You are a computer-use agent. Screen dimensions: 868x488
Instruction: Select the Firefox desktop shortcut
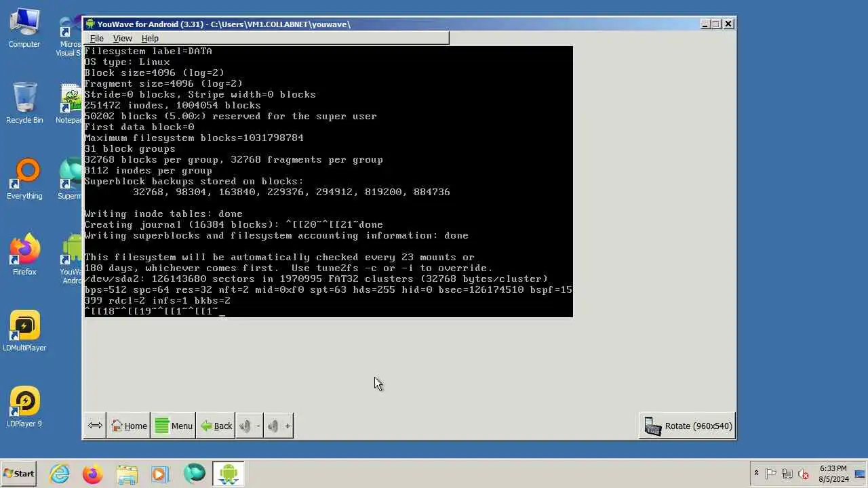(24, 256)
